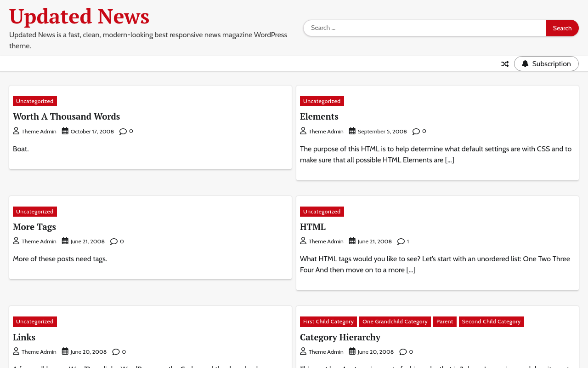Click author icon on the Links post
This screenshot has height=368, width=588.
pos(16,351)
